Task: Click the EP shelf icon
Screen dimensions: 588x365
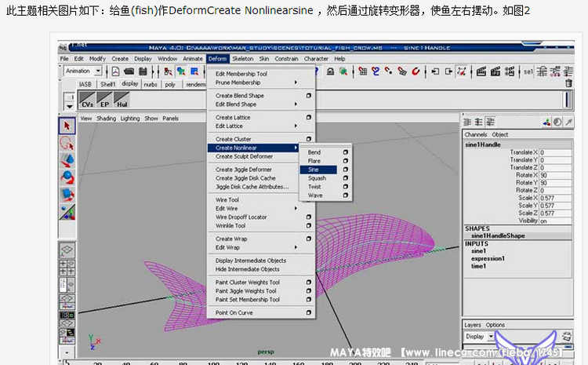Action: pos(104,100)
